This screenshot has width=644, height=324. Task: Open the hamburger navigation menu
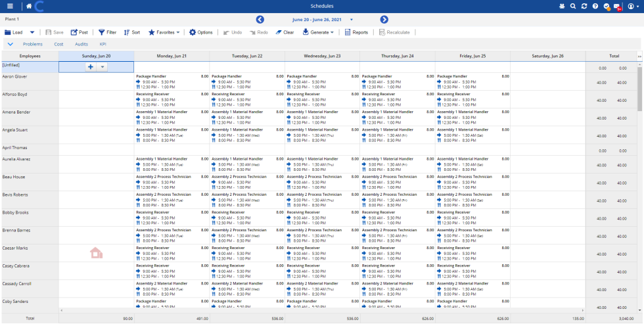(x=10, y=6)
